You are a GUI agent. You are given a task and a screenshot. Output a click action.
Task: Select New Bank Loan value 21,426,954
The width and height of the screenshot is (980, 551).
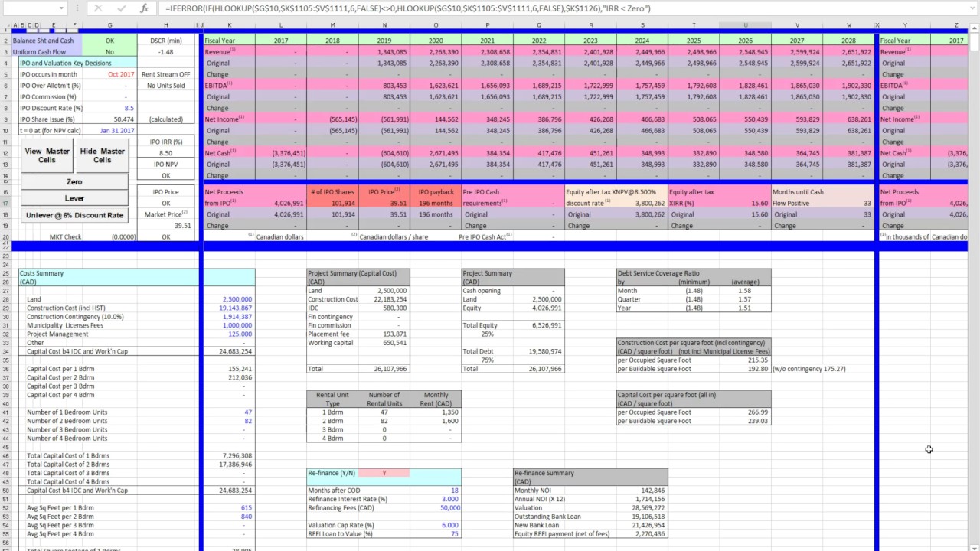click(x=642, y=525)
